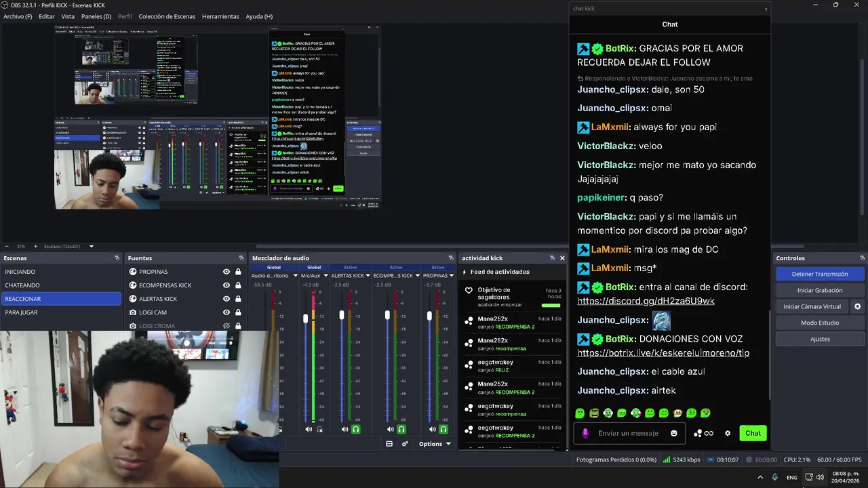
Task: Open the Herramientas menu
Action: (x=220, y=16)
